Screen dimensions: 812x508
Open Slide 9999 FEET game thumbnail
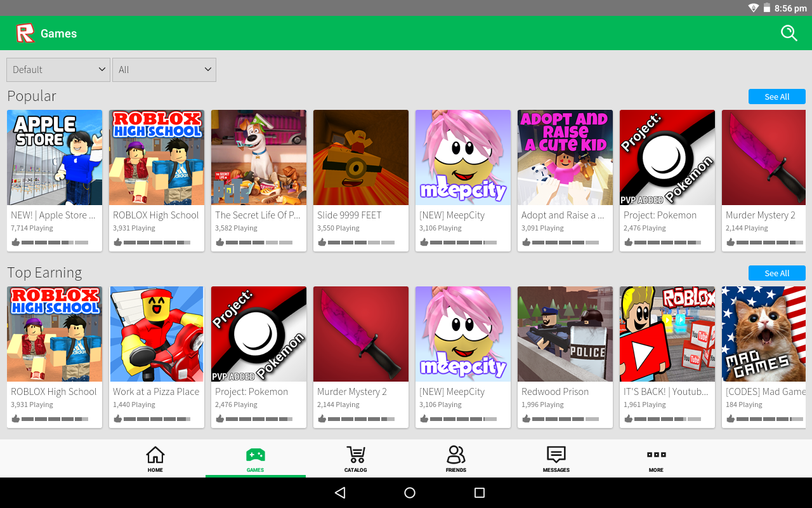pyautogui.click(x=361, y=157)
